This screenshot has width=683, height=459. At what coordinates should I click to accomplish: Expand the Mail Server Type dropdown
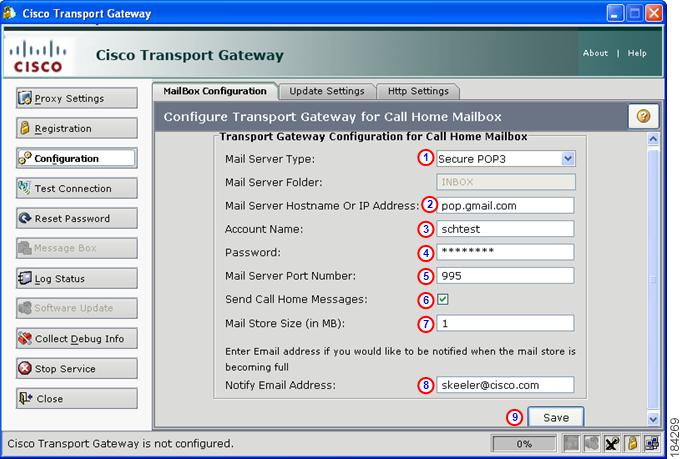point(568,159)
